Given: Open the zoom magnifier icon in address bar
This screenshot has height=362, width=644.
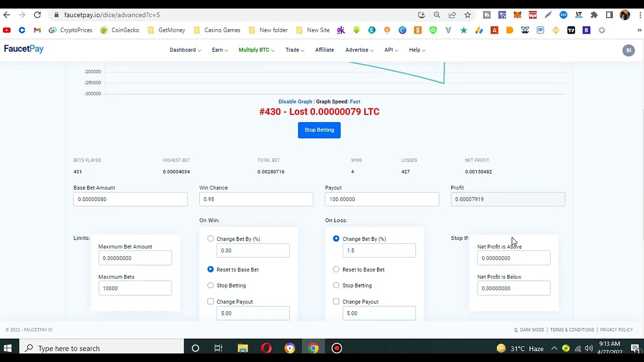Looking at the screenshot, I should 437,15.
